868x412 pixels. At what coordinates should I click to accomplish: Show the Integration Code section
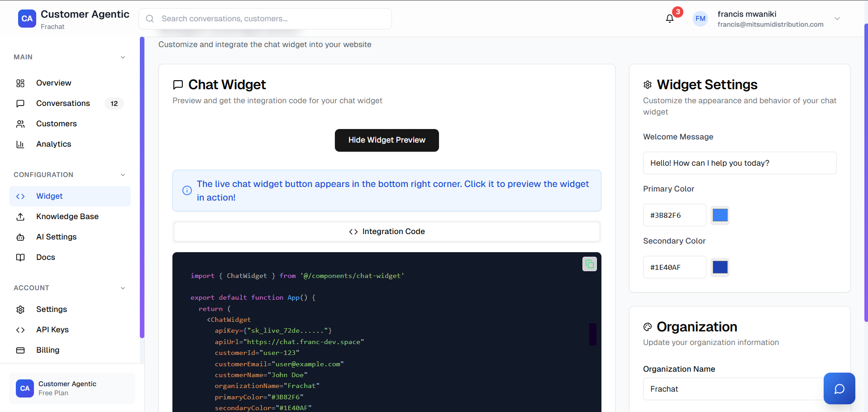[x=386, y=231]
